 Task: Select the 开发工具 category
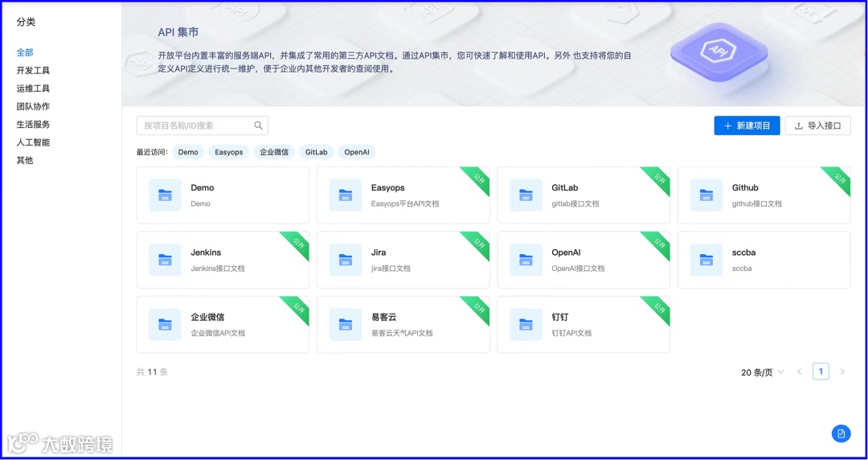point(33,71)
